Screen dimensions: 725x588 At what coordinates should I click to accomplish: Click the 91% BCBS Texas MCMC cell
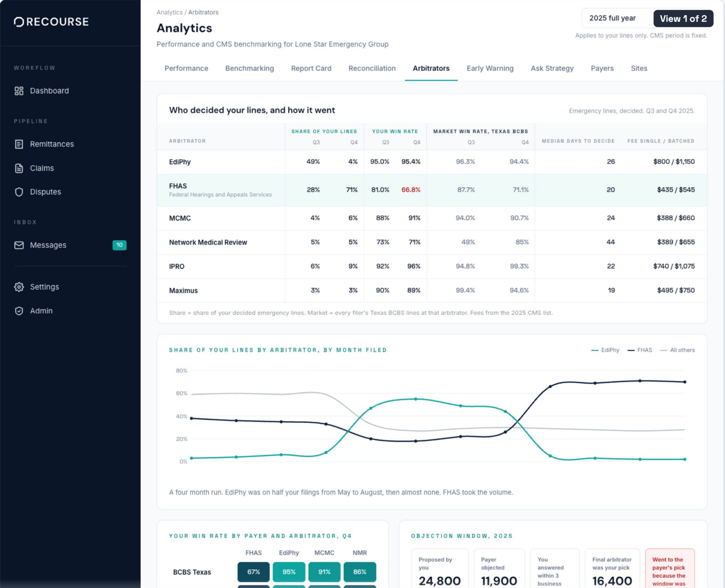pos(324,572)
